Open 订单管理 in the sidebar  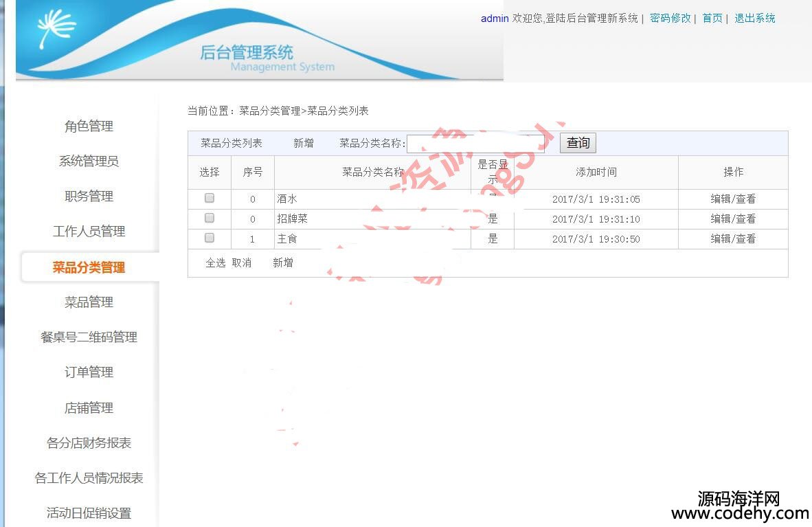tap(89, 372)
